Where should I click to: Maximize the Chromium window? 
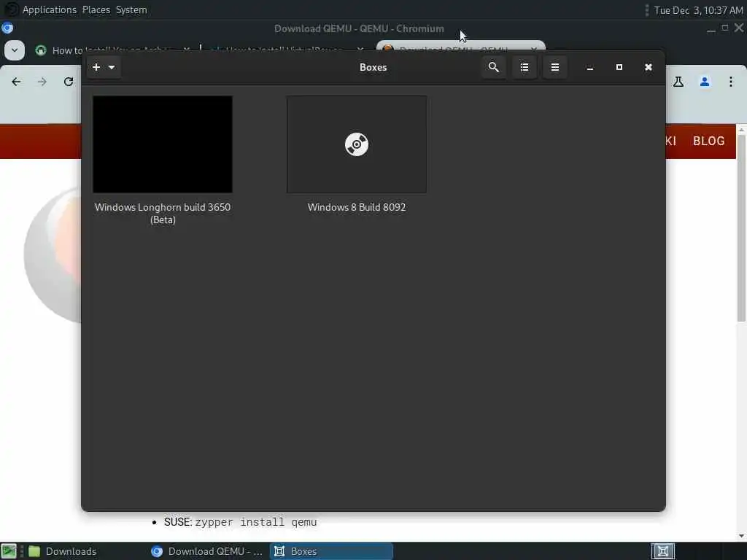[x=724, y=28]
